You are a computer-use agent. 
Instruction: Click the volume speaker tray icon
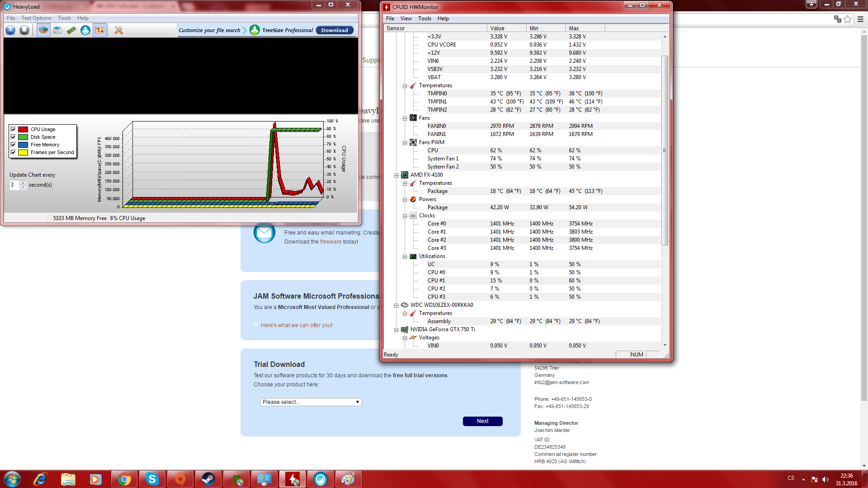(826, 479)
